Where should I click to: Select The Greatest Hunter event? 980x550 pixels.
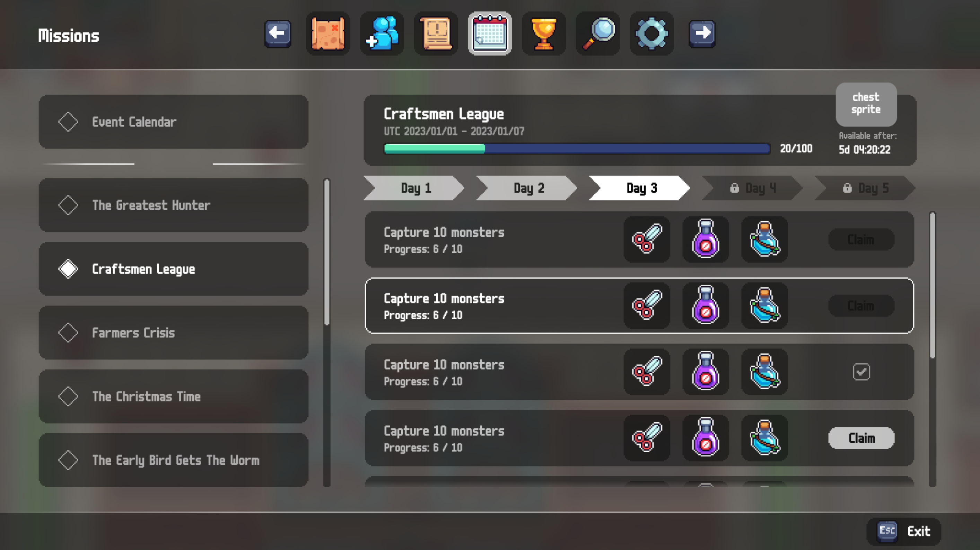click(174, 205)
